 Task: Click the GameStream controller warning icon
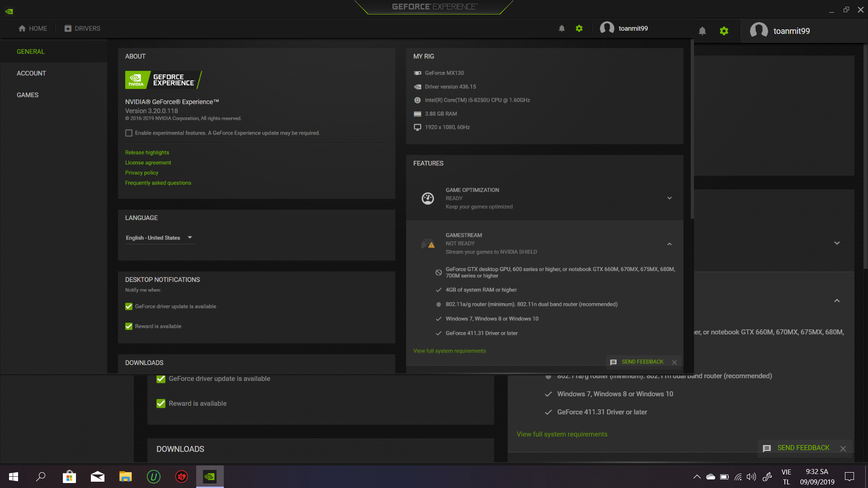[428, 244]
